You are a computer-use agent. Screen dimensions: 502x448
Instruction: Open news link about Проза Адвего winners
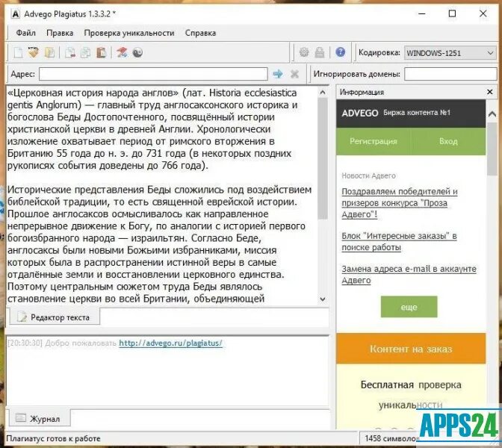[x=400, y=203]
